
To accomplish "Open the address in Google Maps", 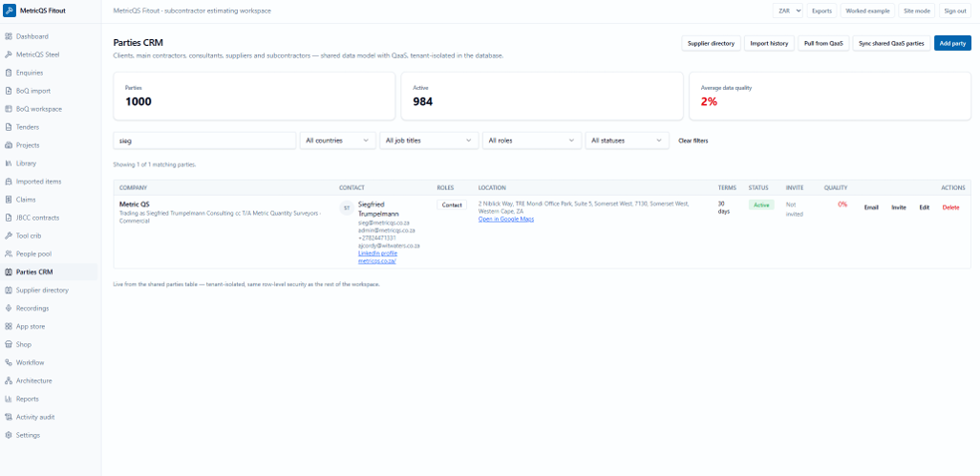I will coord(505,219).
